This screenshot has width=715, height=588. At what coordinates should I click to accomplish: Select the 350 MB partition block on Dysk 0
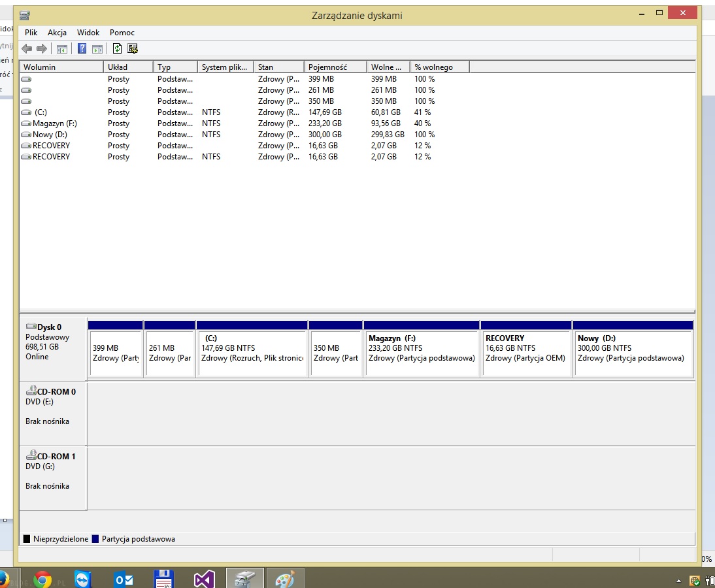coord(336,349)
